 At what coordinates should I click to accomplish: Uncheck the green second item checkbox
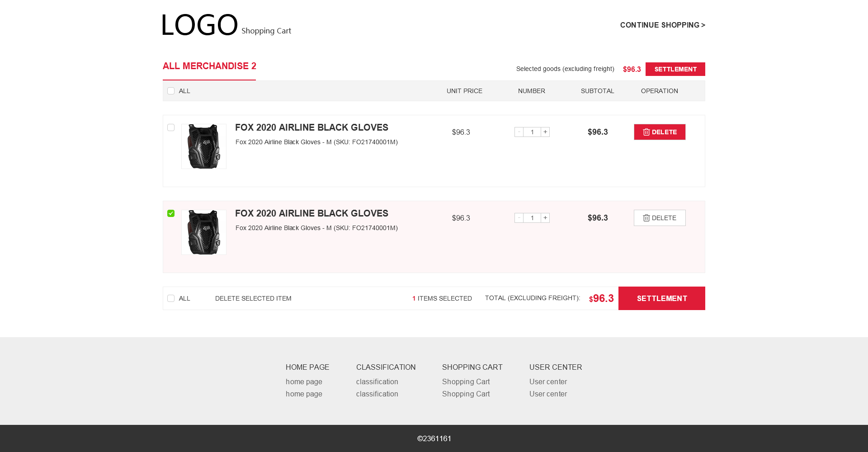[x=171, y=213]
